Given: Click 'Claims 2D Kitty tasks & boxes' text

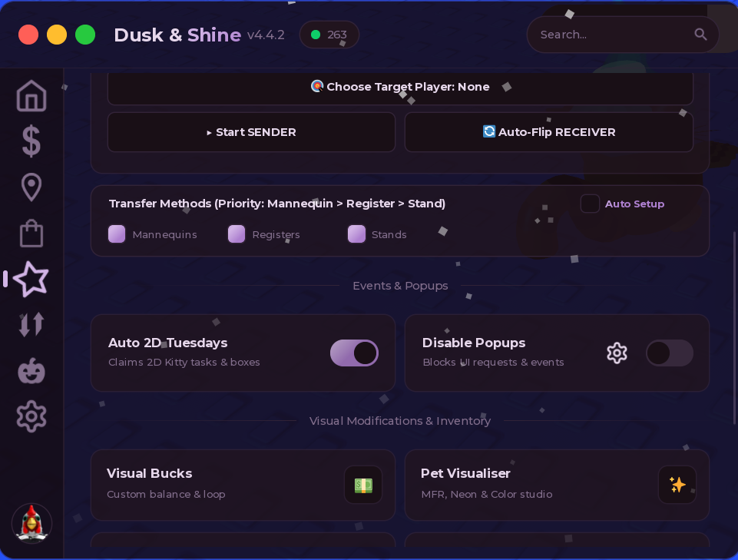Looking at the screenshot, I should coord(184,362).
